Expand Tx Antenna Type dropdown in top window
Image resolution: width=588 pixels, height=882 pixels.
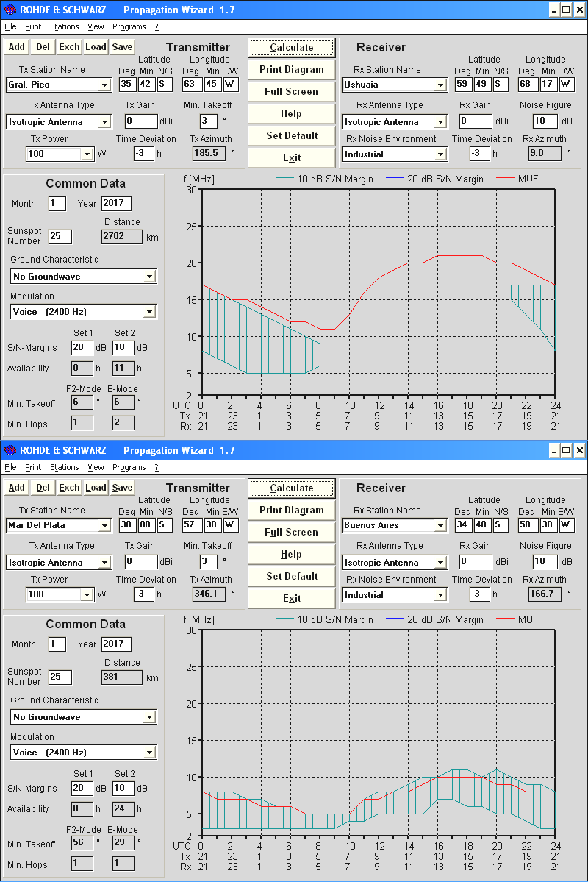[x=104, y=122]
